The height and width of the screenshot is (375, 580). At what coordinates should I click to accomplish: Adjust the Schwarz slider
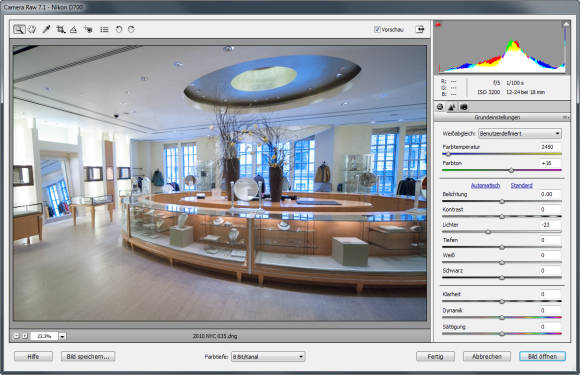[502, 278]
